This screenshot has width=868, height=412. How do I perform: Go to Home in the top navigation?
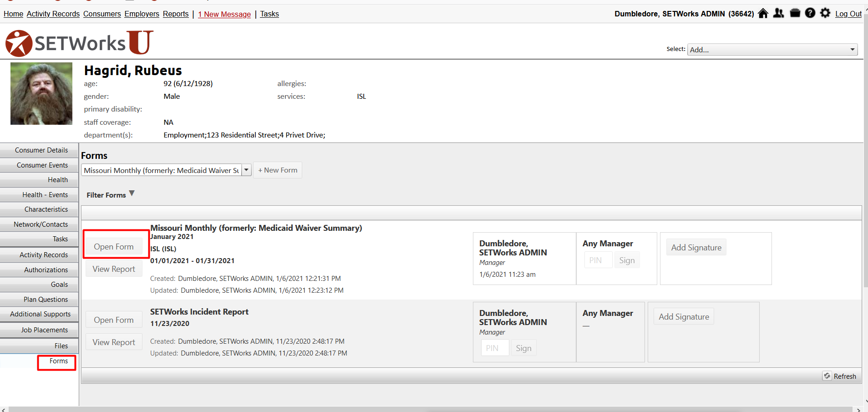pos(13,14)
